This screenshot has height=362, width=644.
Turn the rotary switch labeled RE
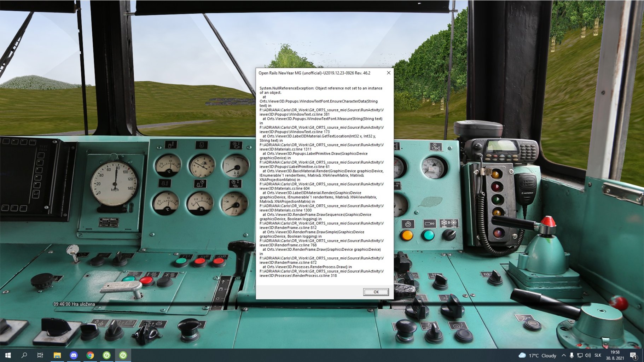point(495,278)
